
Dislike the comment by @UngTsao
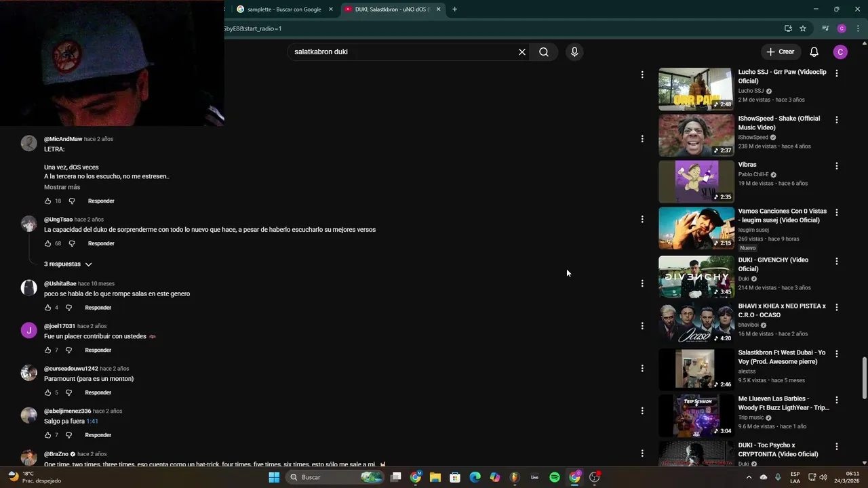point(72,243)
